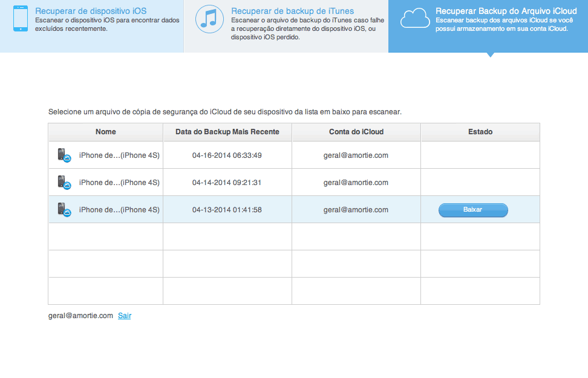The height and width of the screenshot is (378, 588).
Task: Click the Estado column header
Action: (480, 132)
